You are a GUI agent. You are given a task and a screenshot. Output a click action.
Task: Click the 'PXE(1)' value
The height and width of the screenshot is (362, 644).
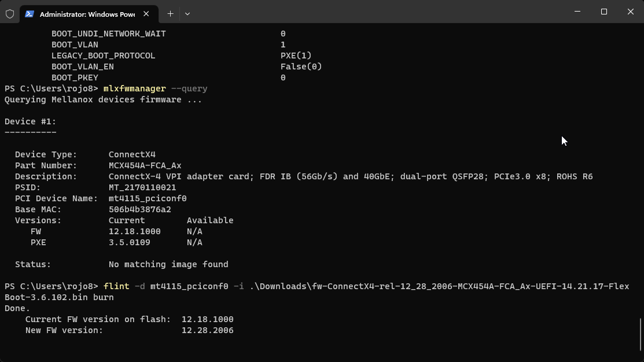tap(296, 56)
